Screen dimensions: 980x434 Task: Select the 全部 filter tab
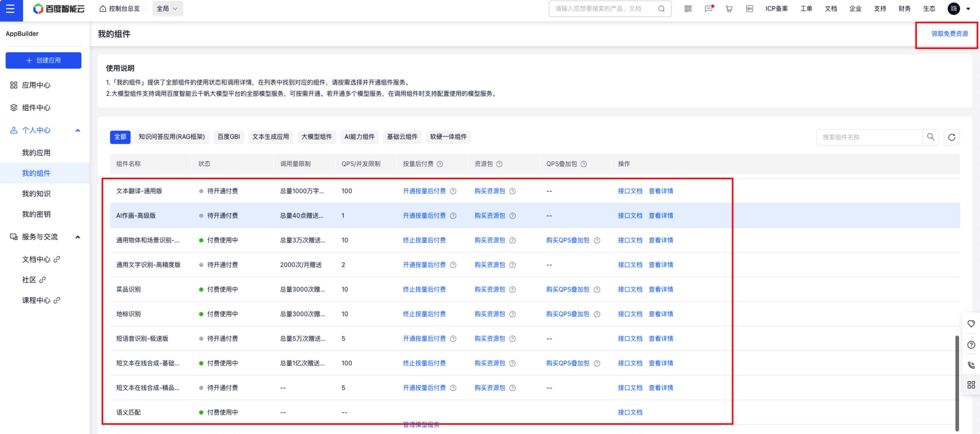click(120, 137)
